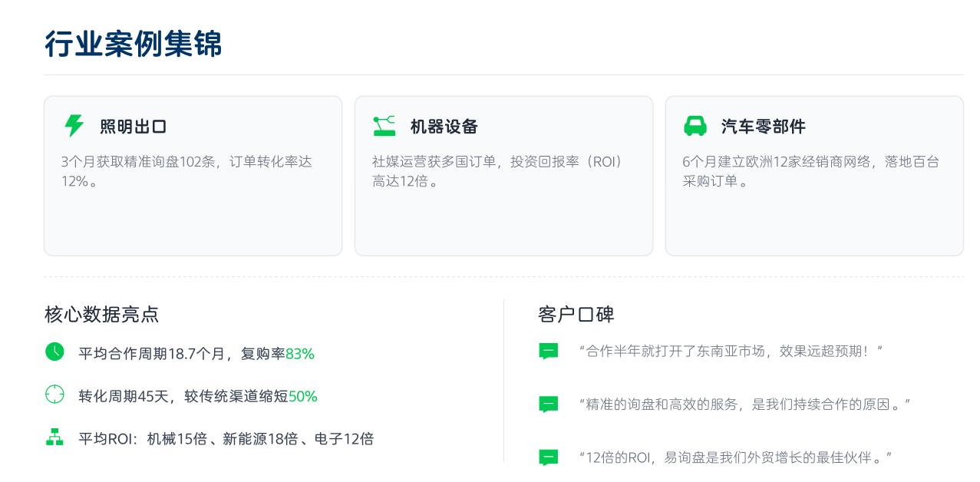Click the 机器设备 card heading
This screenshot has height=482, width=980.
(x=444, y=127)
